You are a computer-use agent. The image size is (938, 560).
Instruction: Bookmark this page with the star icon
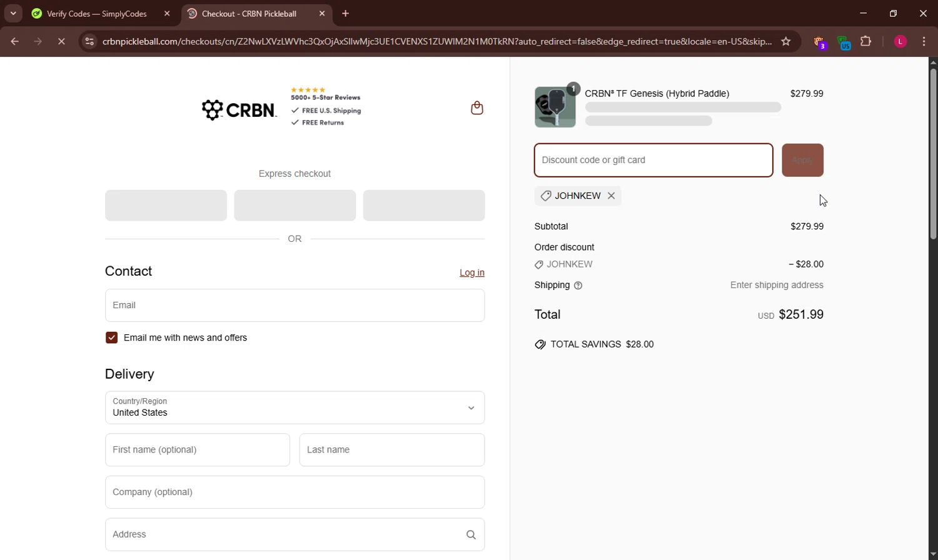[x=786, y=42]
